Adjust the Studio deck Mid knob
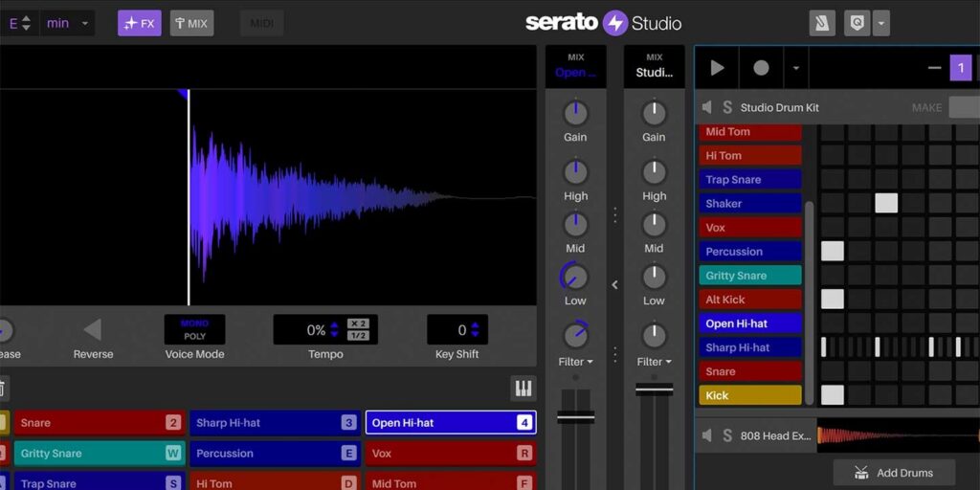 [655, 224]
